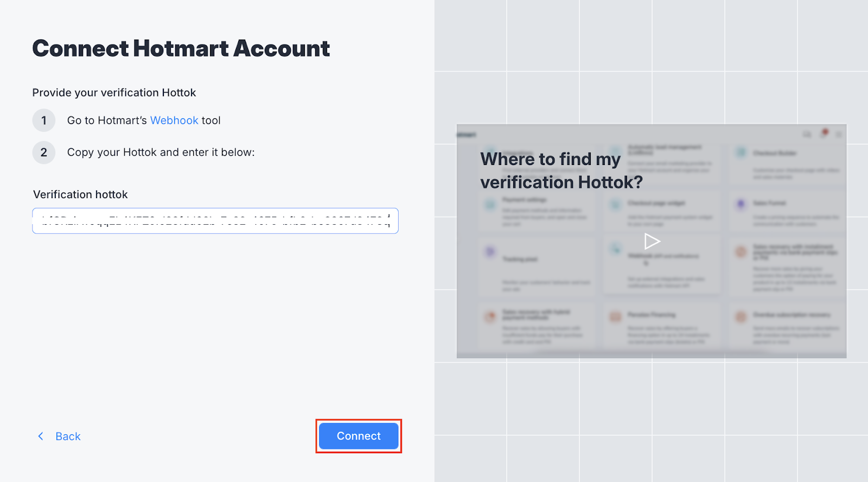868x482 pixels.
Task: Click the Payment settings card in video preview
Action: [x=536, y=212]
